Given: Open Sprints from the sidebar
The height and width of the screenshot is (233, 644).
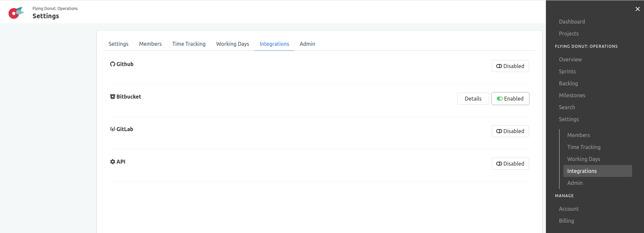Looking at the screenshot, I should 567,71.
